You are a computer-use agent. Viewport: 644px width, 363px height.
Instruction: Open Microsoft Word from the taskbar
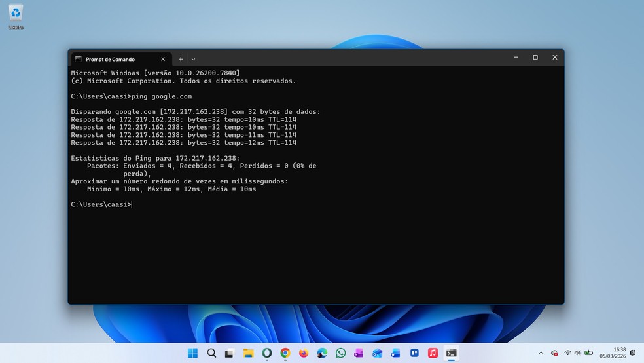[x=395, y=353]
